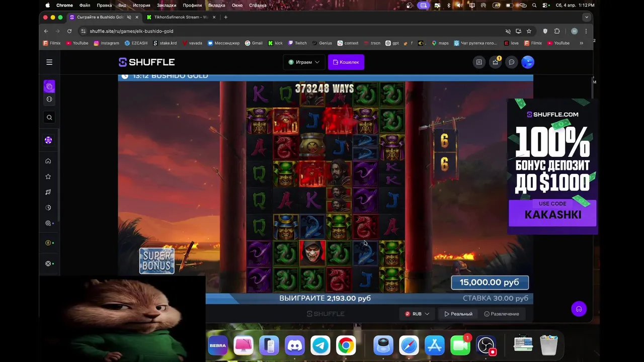Open the Apple menu
The height and width of the screenshot is (362, 644).
[x=48, y=5]
